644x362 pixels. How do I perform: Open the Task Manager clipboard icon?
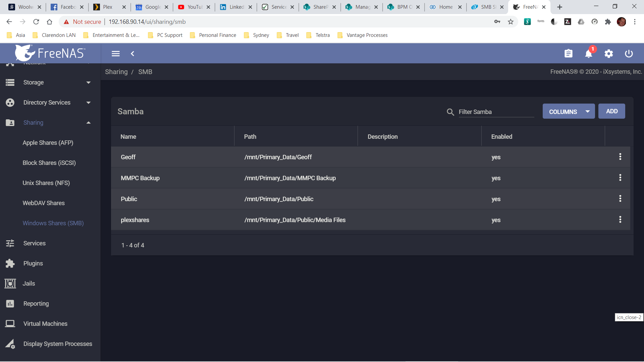click(x=568, y=54)
